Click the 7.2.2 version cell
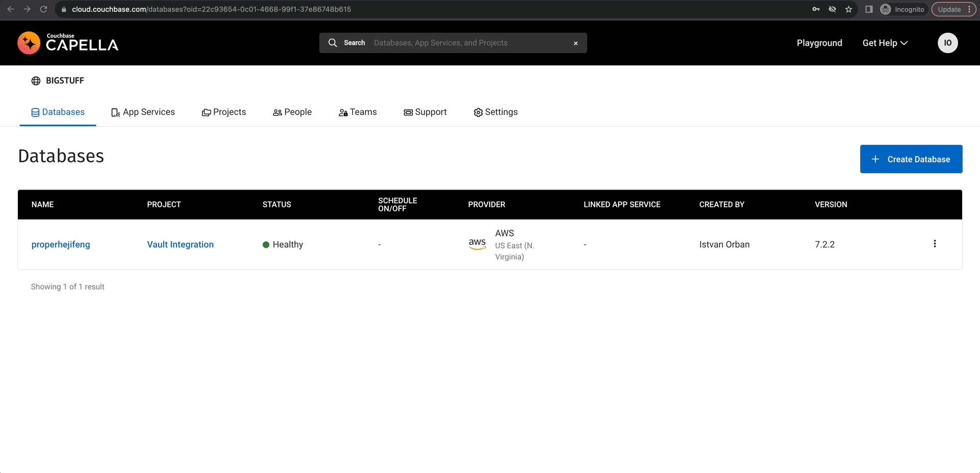The image size is (980, 473). [x=825, y=244]
